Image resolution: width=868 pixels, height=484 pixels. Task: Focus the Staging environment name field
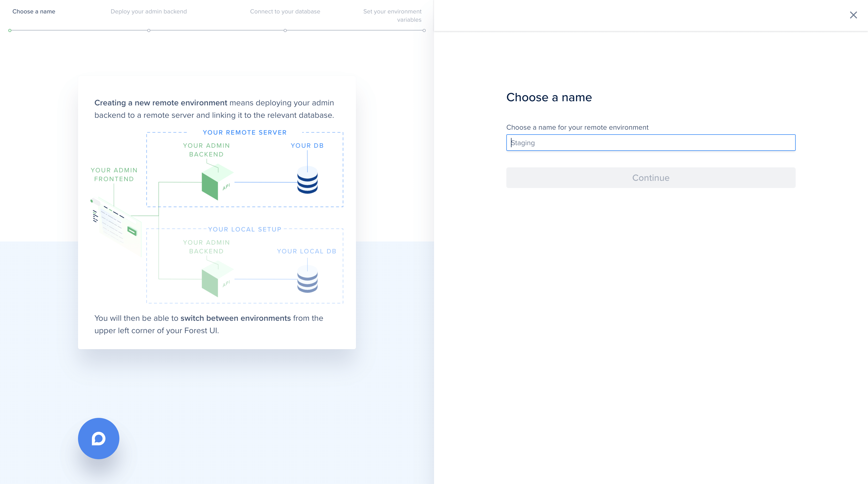650,143
